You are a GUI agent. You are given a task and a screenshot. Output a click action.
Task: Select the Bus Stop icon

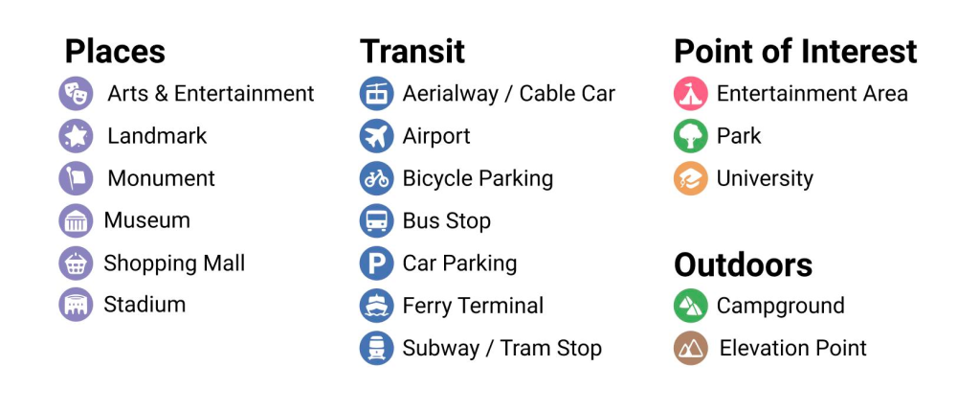[x=377, y=220]
